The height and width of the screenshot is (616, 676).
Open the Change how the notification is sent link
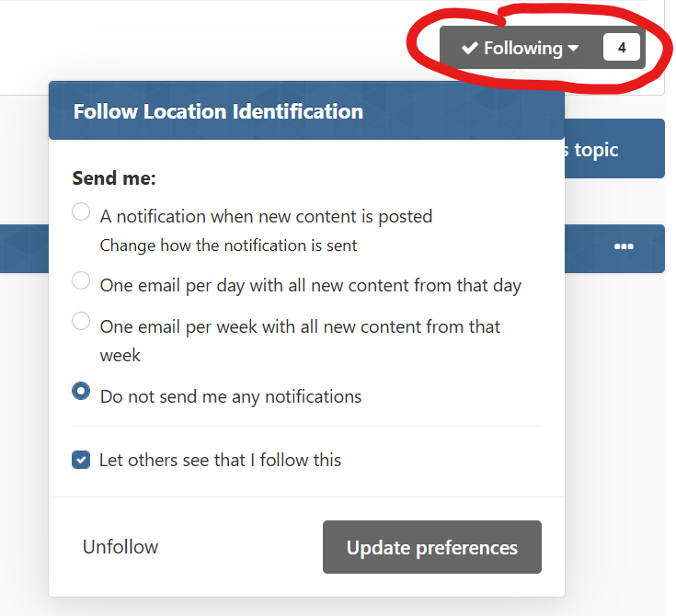228,245
